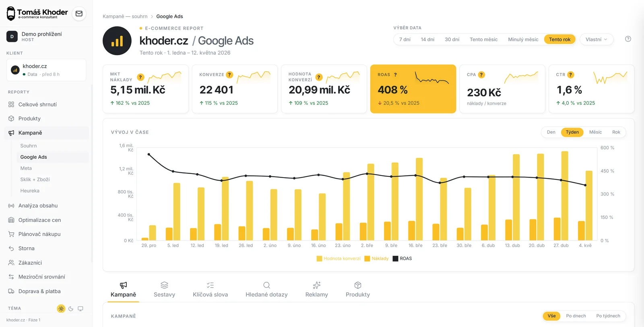644x327 pixels.
Task: Show ROAS info tooltip icon
Action: (x=395, y=75)
